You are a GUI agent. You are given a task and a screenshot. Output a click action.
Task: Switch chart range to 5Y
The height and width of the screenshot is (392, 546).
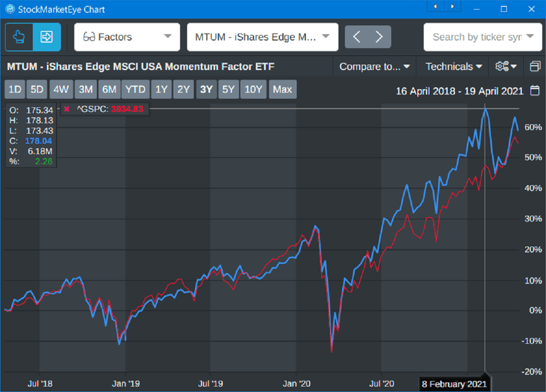228,90
